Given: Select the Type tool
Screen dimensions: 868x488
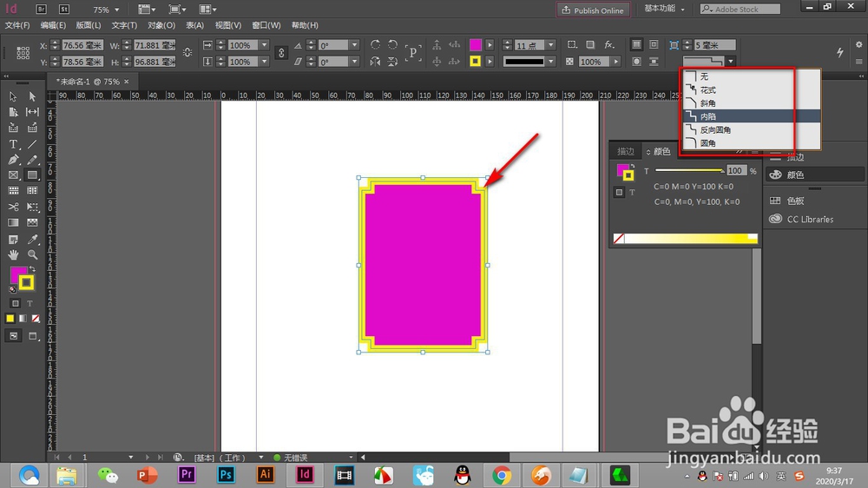Looking at the screenshot, I should pyautogui.click(x=13, y=144).
